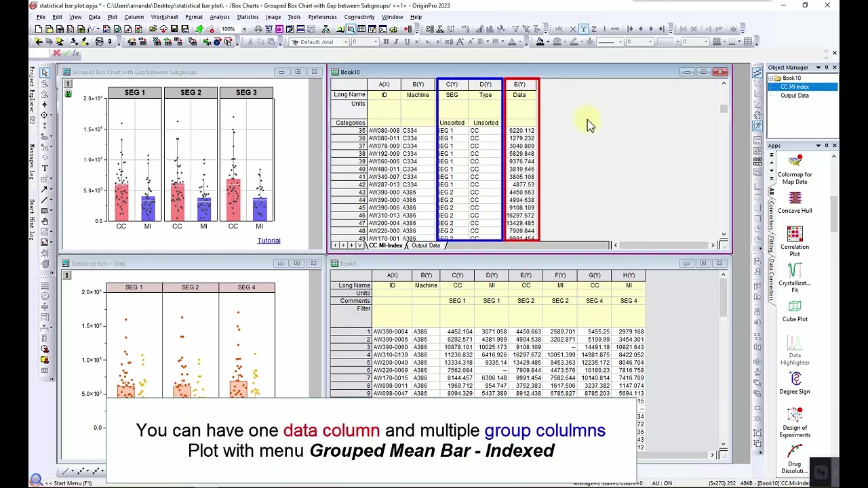This screenshot has width=868, height=488.
Task: Set column as X with the X icon
Action: point(573,29)
